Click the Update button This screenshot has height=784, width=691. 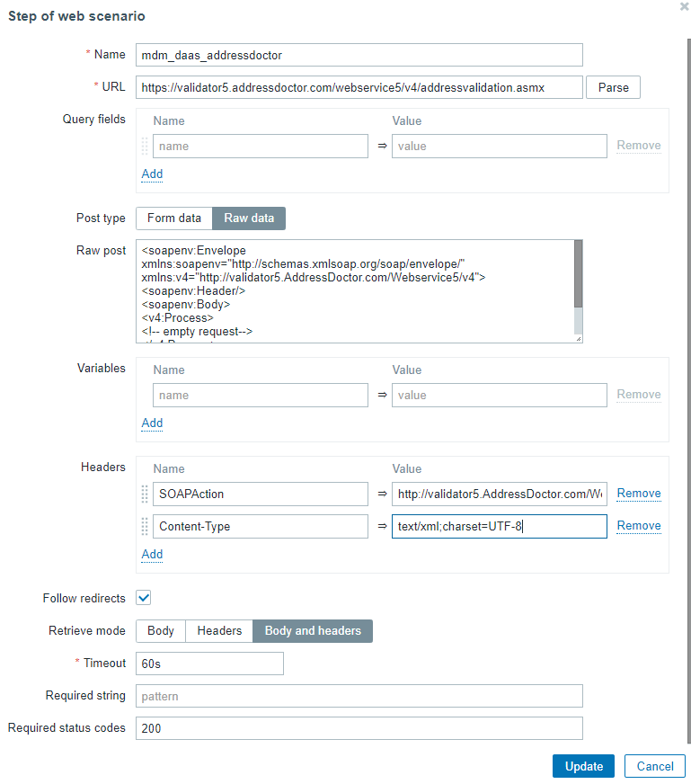pyautogui.click(x=584, y=766)
